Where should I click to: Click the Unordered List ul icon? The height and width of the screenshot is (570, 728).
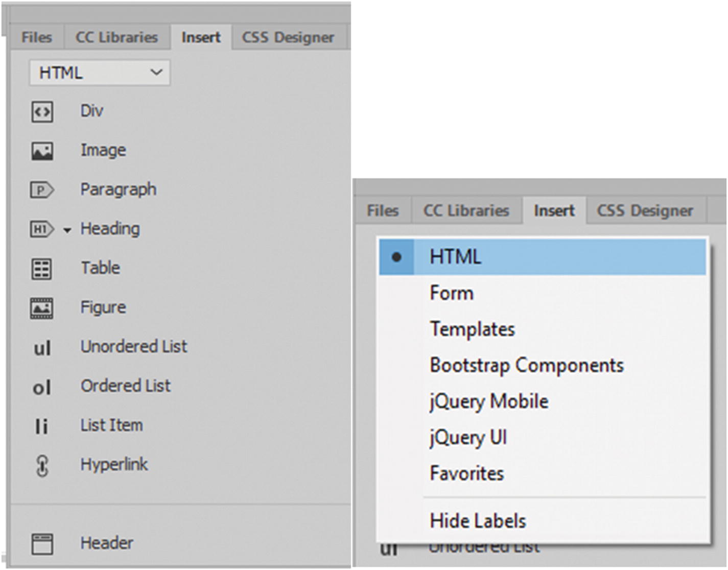pyautogui.click(x=42, y=348)
